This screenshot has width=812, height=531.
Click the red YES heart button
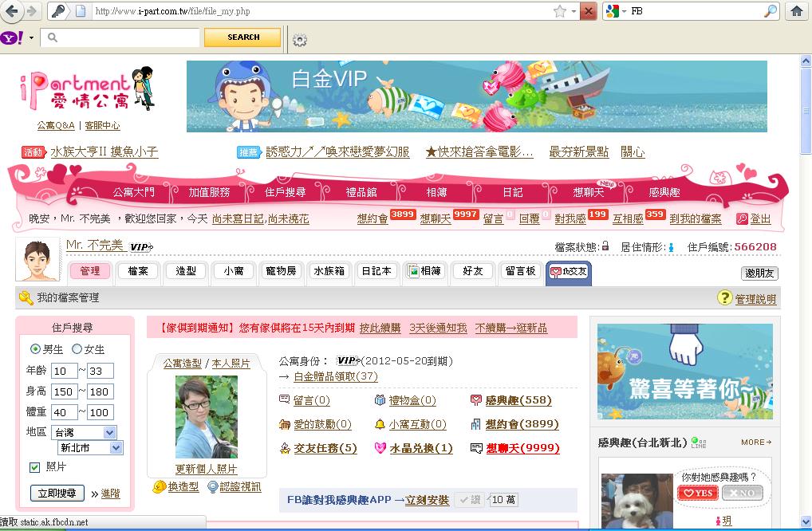click(697, 494)
